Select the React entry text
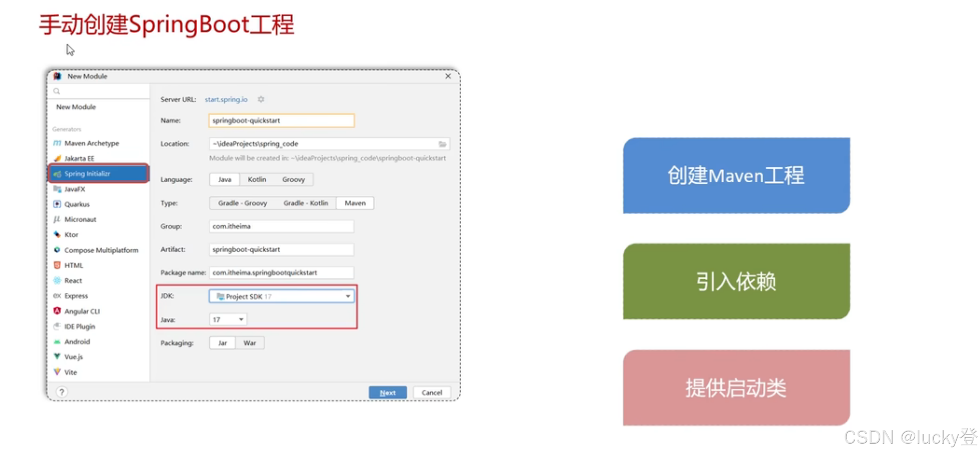 tap(73, 281)
